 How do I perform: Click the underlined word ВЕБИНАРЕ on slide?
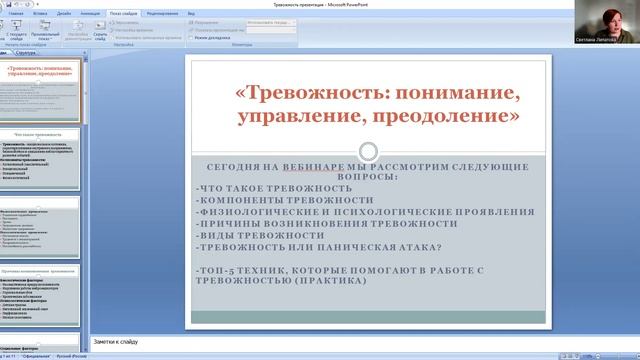pos(313,167)
